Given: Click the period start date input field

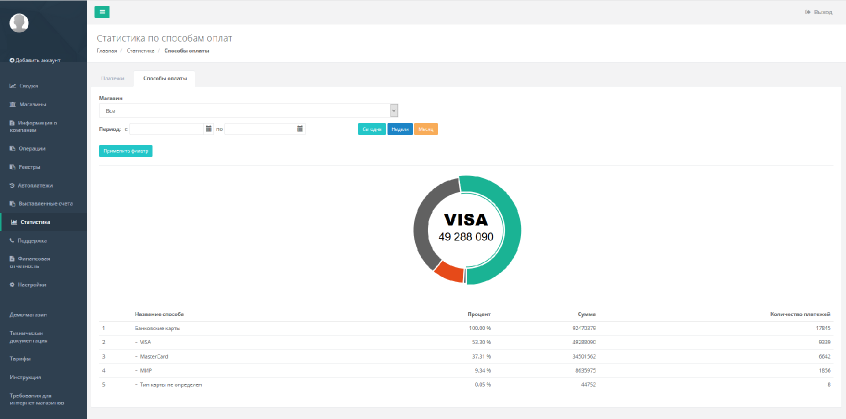Looking at the screenshot, I should (167, 129).
